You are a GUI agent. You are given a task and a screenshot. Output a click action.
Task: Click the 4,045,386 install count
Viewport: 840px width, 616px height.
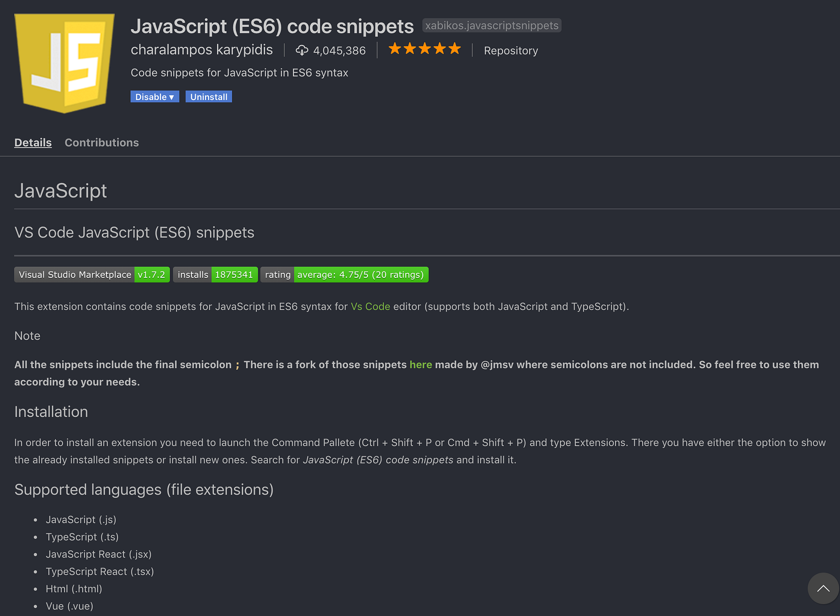pos(340,51)
